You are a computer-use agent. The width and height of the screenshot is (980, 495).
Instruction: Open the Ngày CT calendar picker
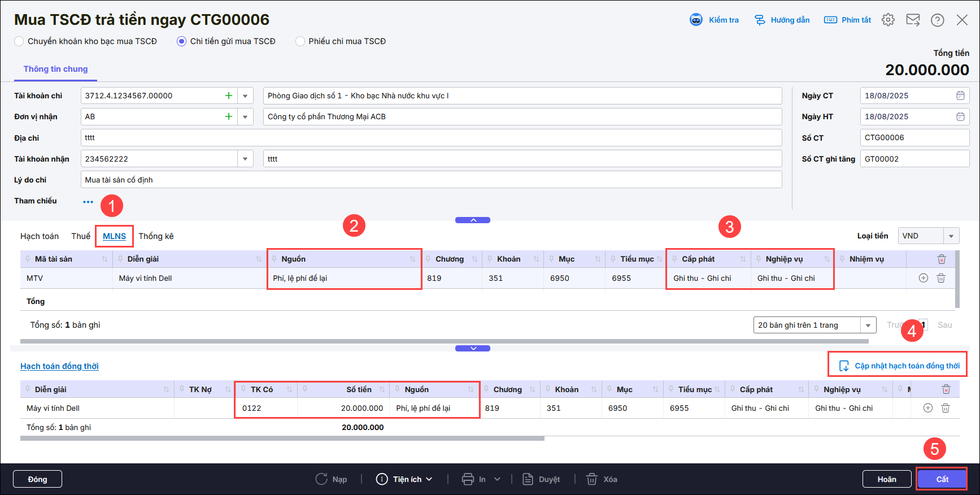tap(960, 95)
